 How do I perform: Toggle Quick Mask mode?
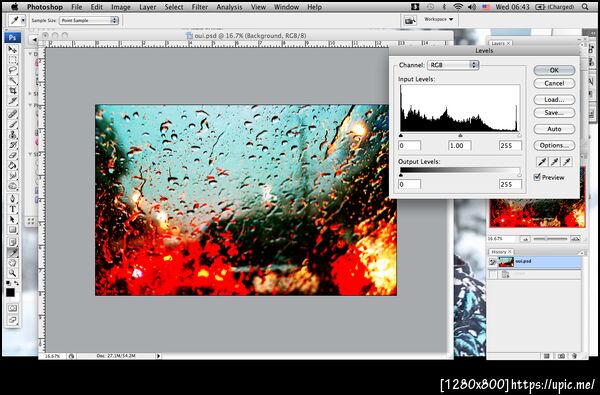[13, 308]
